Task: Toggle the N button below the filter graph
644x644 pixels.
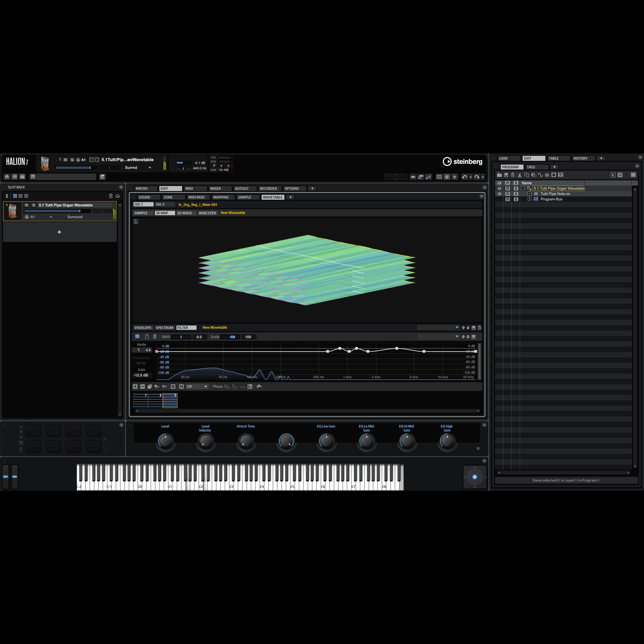Action: (x=181, y=387)
